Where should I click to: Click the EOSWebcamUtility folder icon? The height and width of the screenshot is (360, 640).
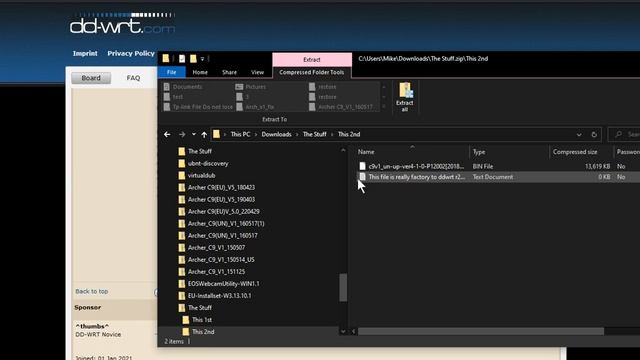[182, 284]
